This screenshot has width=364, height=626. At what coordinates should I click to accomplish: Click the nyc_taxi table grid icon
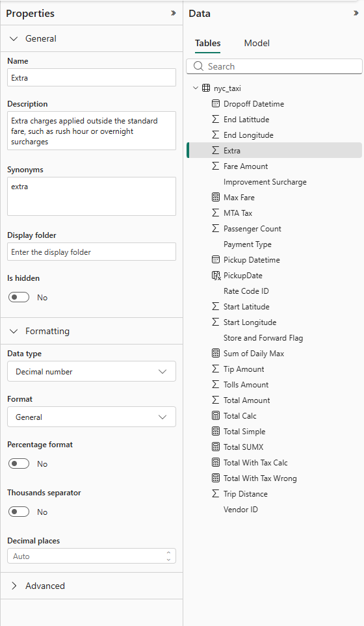click(206, 88)
